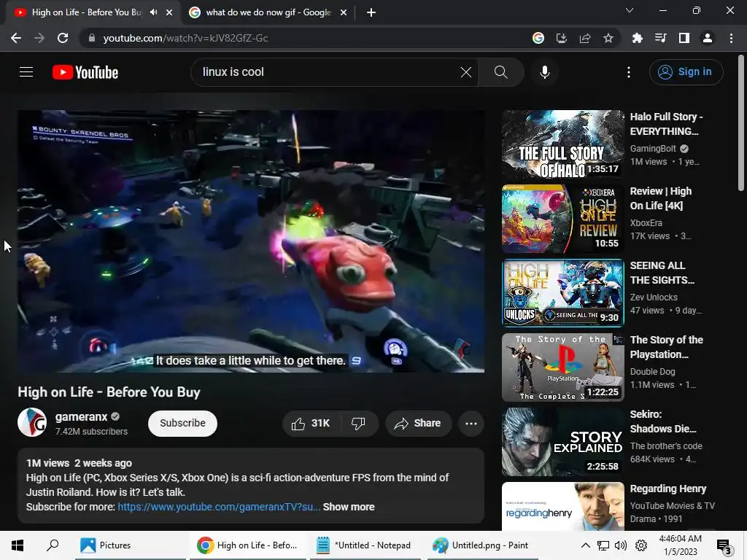Toggle the Chrome side panel
The height and width of the screenshot is (560, 747).
(684, 38)
